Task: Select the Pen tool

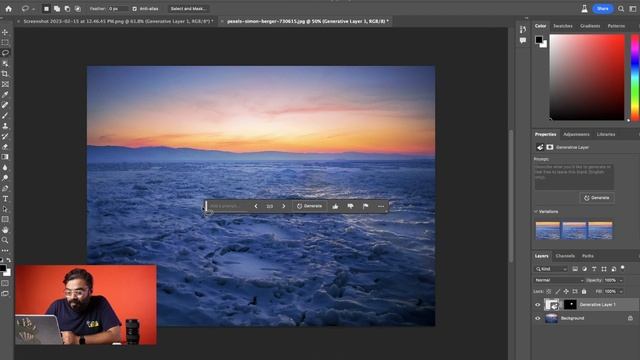Action: tap(5, 188)
